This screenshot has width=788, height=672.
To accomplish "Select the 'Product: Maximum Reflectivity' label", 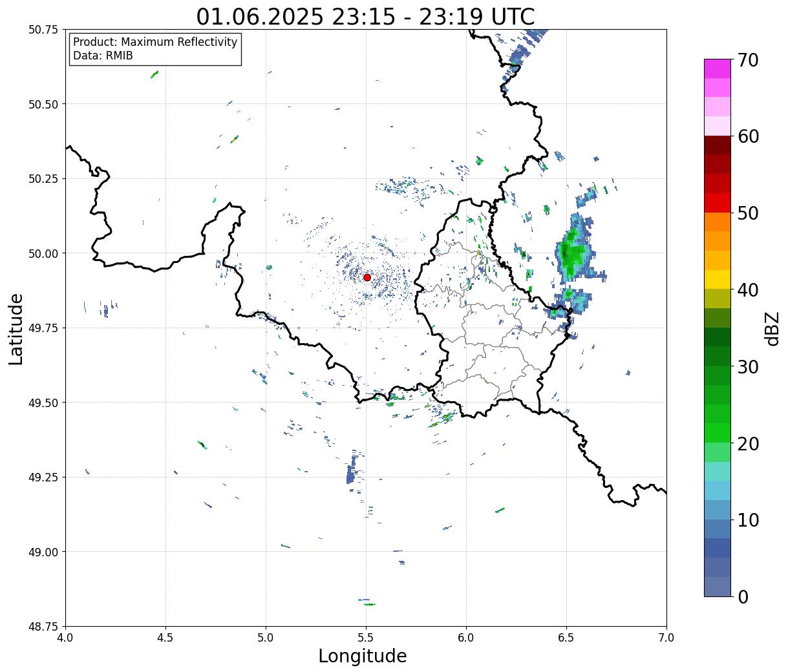I will (x=155, y=42).
